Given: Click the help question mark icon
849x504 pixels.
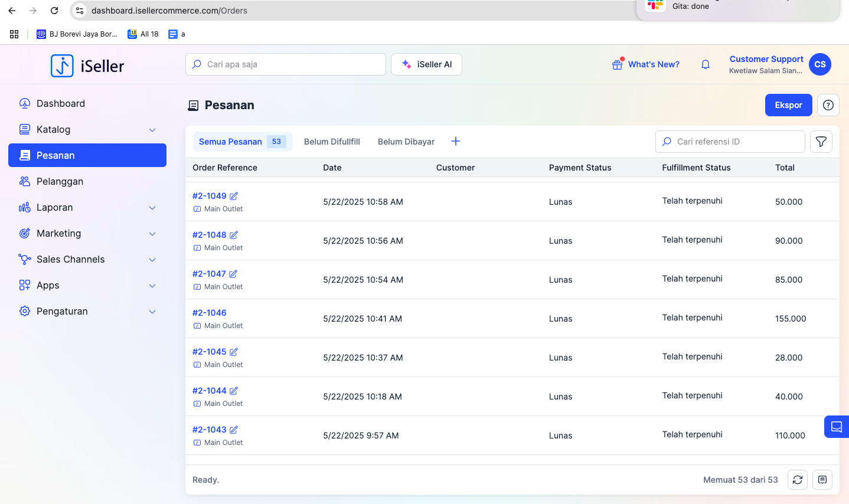Looking at the screenshot, I should (x=828, y=105).
